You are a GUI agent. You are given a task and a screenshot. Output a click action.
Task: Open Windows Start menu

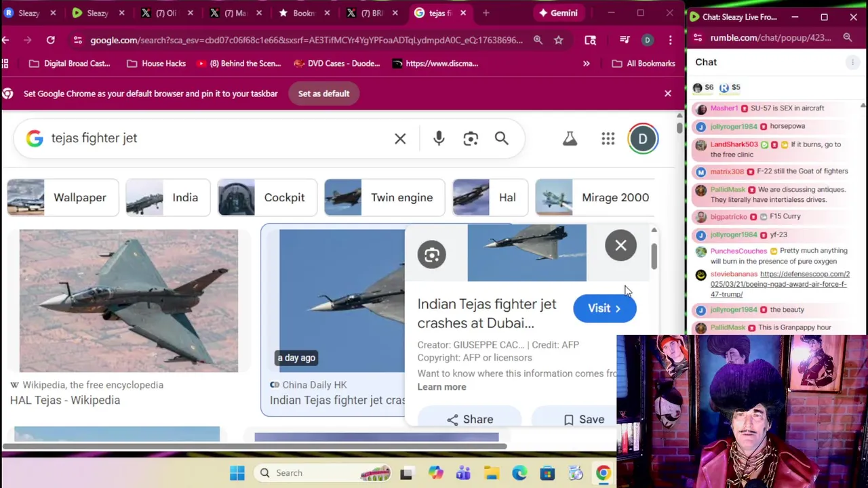pos(237,472)
